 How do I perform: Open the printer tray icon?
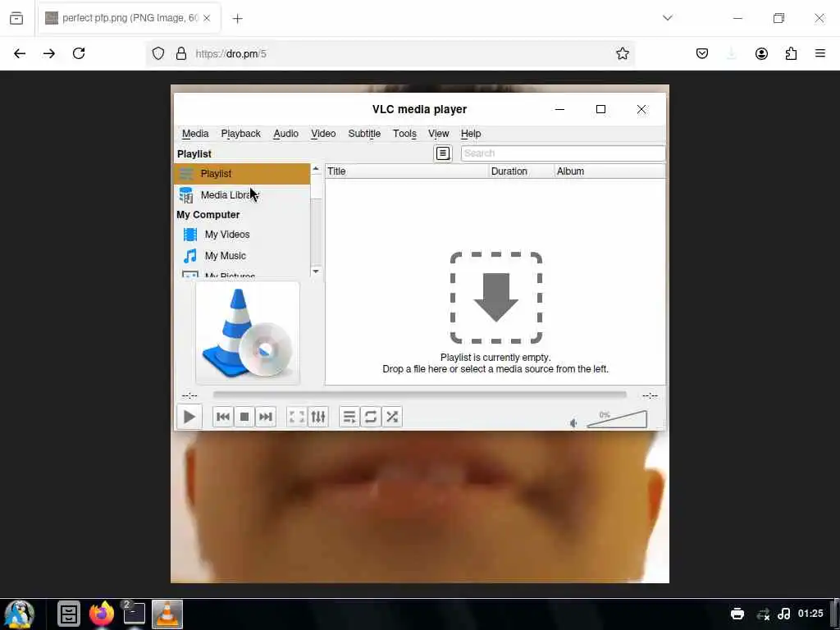737,614
